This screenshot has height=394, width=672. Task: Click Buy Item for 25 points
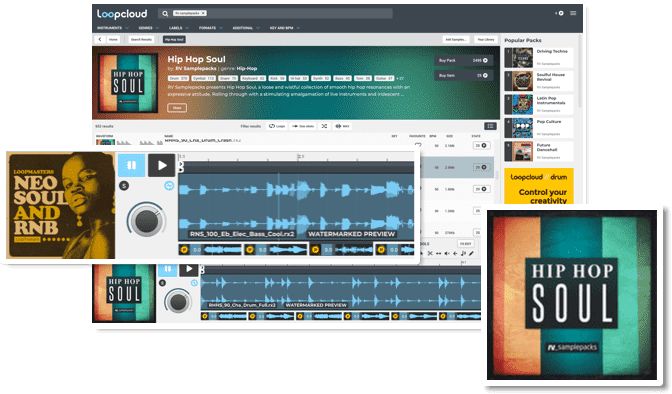[463, 75]
